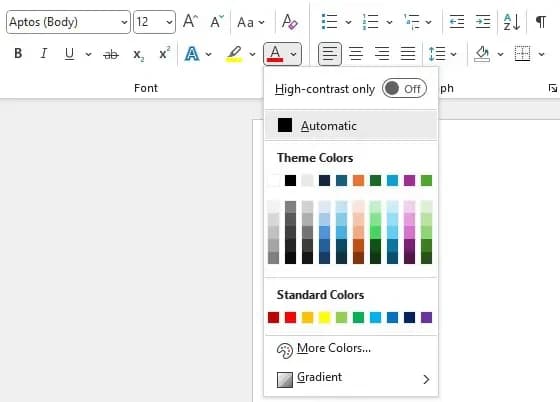Apply paragraph Shading

pyautogui.click(x=482, y=54)
